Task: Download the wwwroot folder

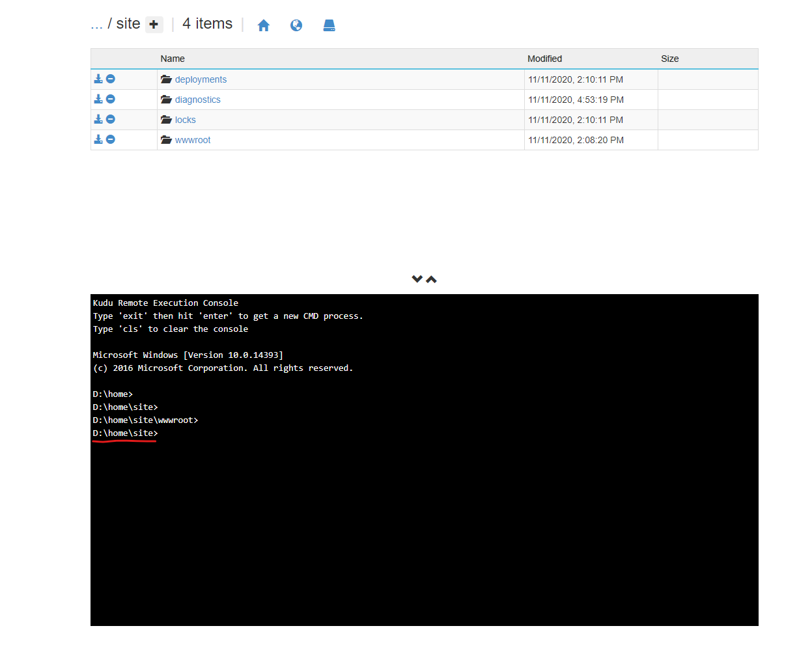Action: pyautogui.click(x=98, y=139)
